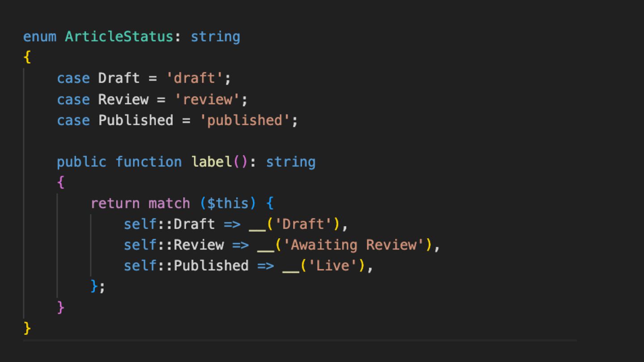644x362 pixels.
Task: Click the Draft case name
Action: (x=119, y=78)
